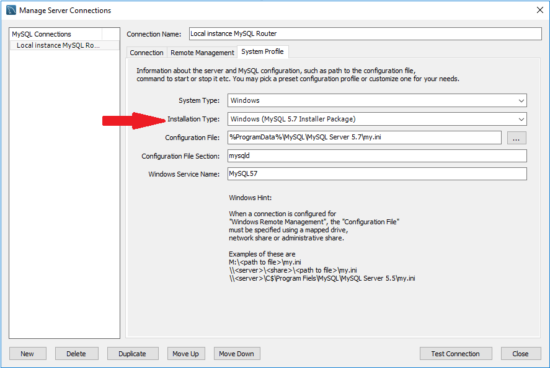Delete the selected connection

pos(76,354)
